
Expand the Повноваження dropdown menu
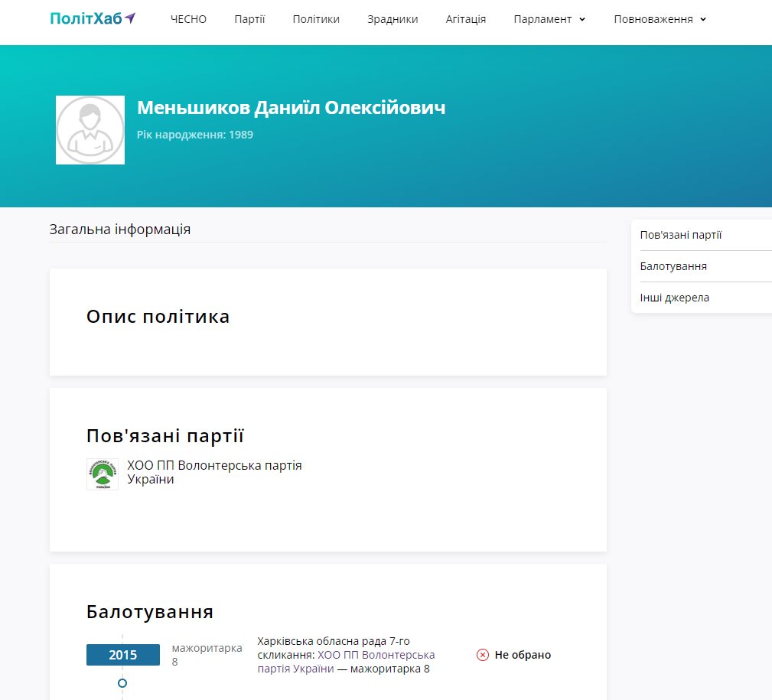click(660, 19)
